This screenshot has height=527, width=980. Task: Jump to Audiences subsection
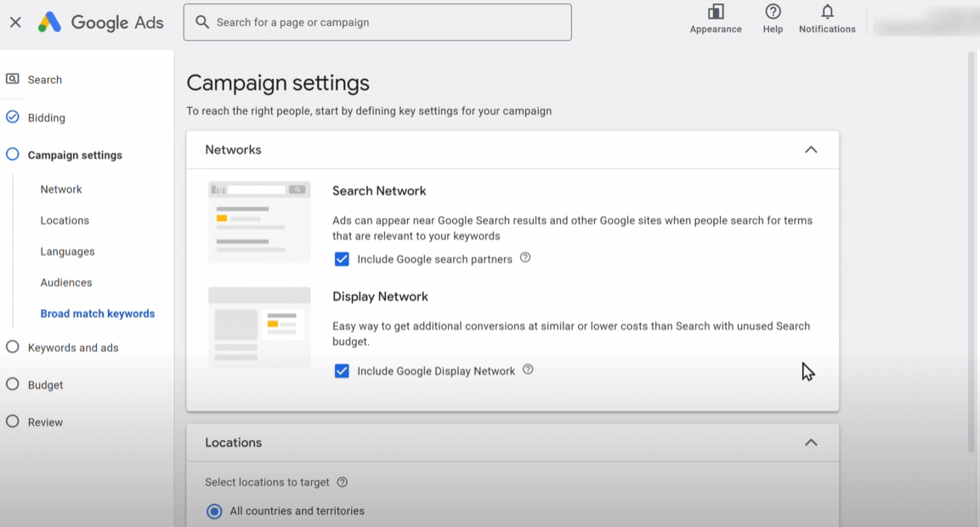click(66, 282)
